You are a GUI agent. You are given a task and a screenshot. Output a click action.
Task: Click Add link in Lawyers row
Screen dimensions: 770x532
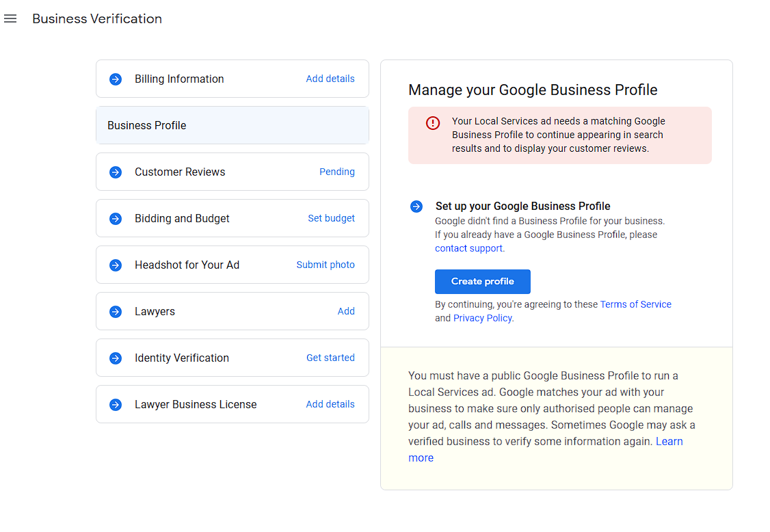(x=346, y=311)
